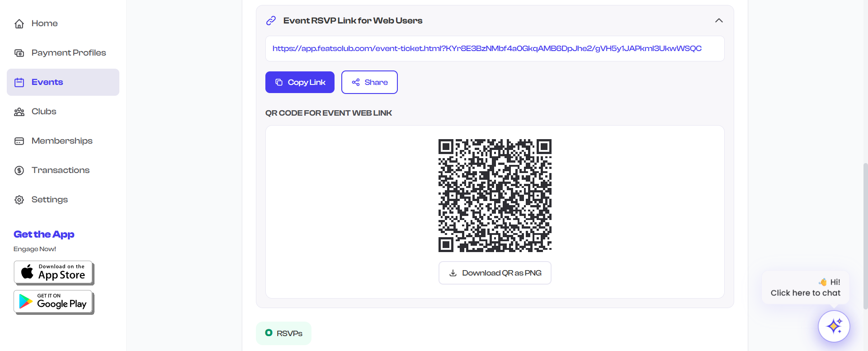868x351 pixels.
Task: Open the Transactions page
Action: 63,170
